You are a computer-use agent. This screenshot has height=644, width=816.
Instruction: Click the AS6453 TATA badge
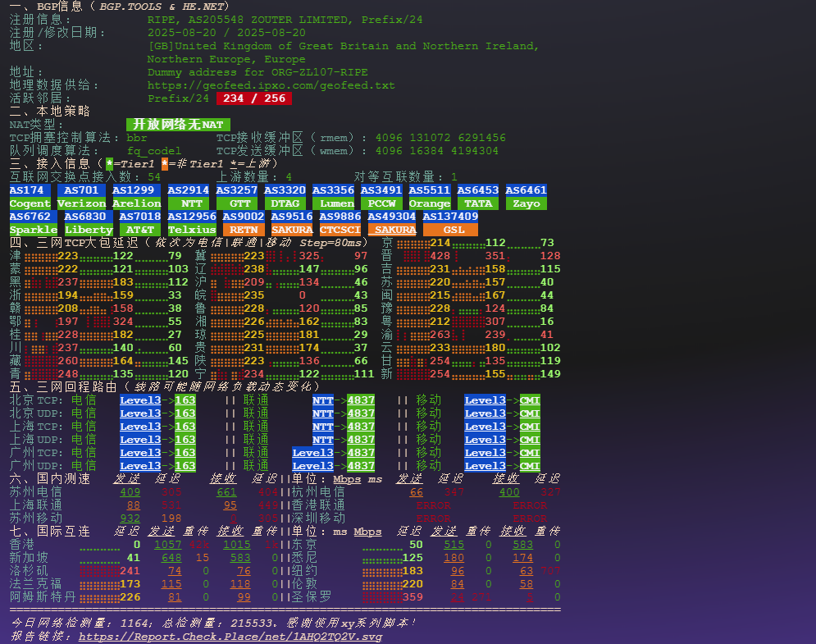pyautogui.click(x=478, y=197)
